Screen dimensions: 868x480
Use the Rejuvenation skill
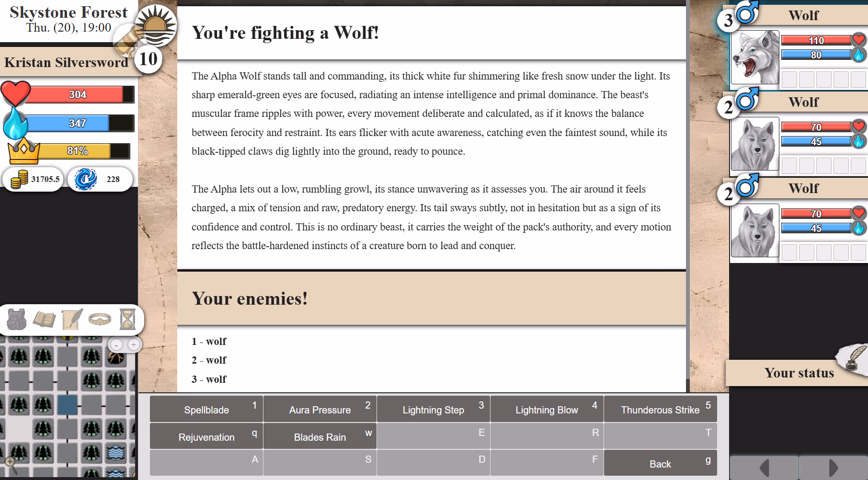206,437
